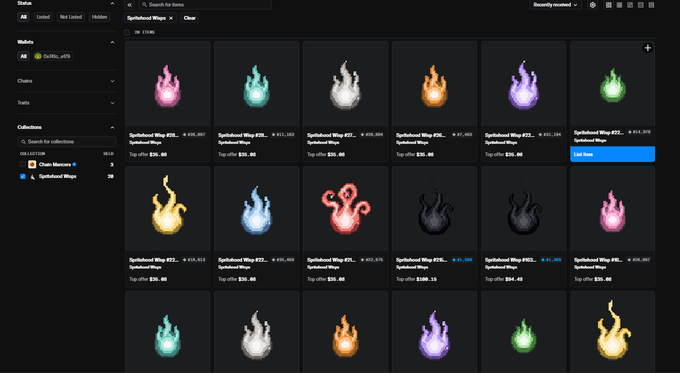Viewport: 680px width, 373px height.
Task: Click magnifier icon in collections search
Action: tap(23, 142)
